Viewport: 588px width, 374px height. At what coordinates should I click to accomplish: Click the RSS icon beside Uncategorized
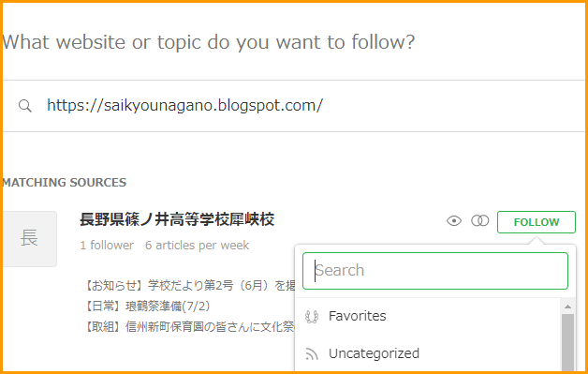point(312,353)
